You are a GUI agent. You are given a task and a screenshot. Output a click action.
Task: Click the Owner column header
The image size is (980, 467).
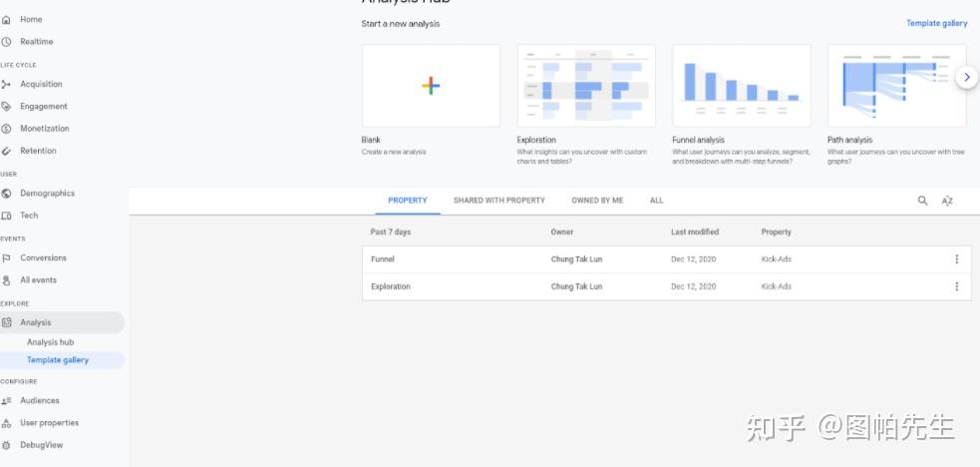click(562, 232)
